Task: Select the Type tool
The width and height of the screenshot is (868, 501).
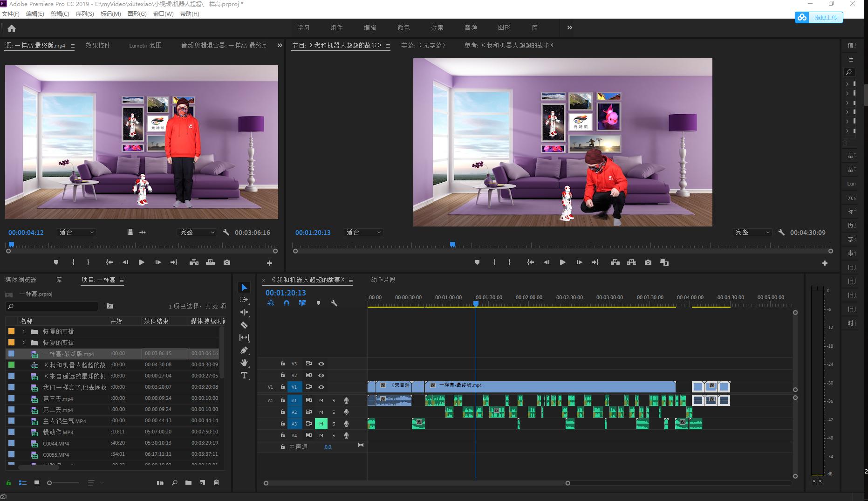Action: click(244, 376)
